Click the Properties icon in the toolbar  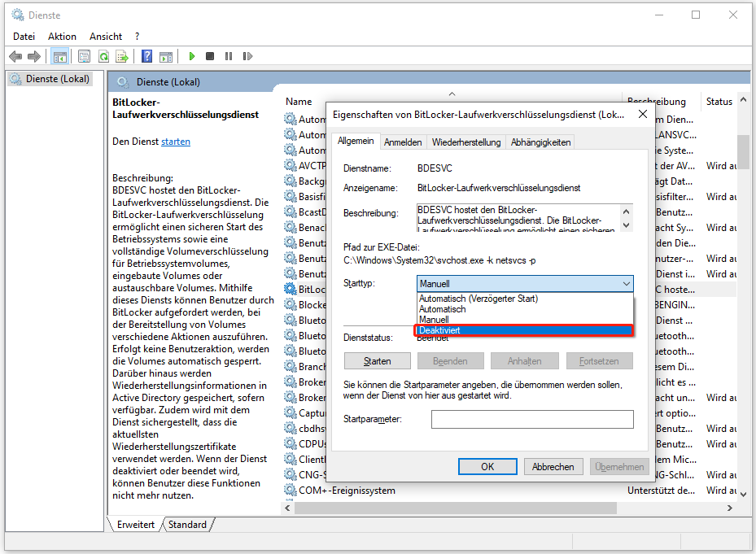tap(84, 55)
